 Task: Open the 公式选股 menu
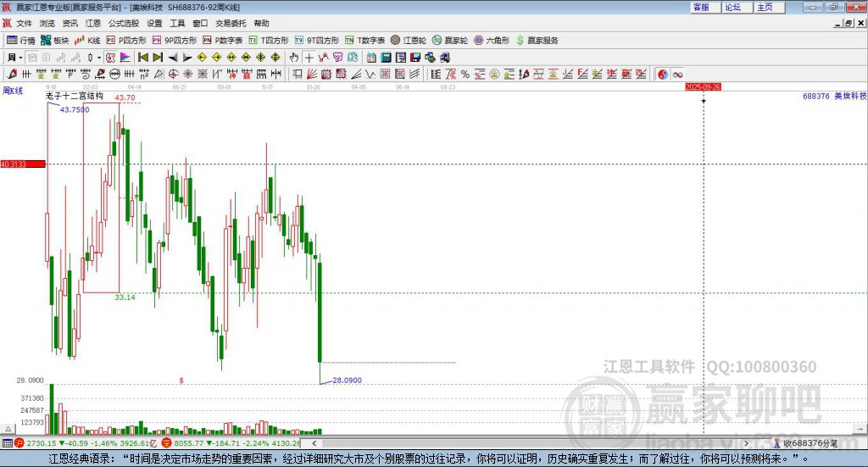pos(124,23)
